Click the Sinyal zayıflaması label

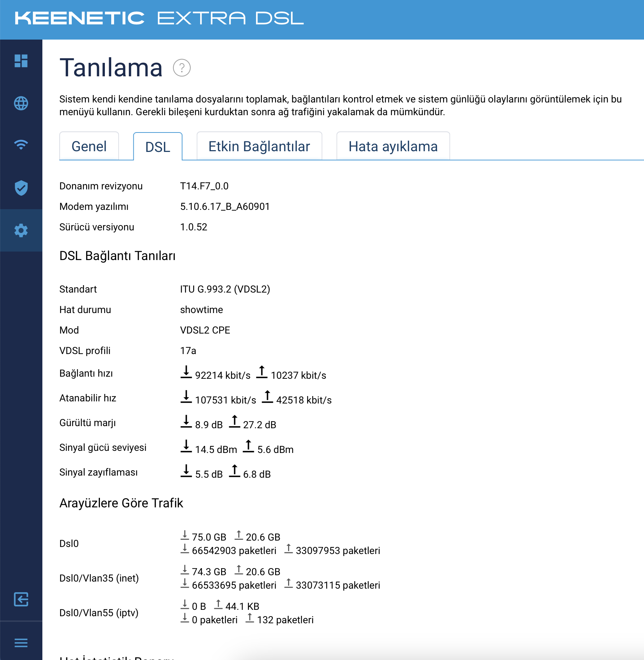click(x=99, y=472)
